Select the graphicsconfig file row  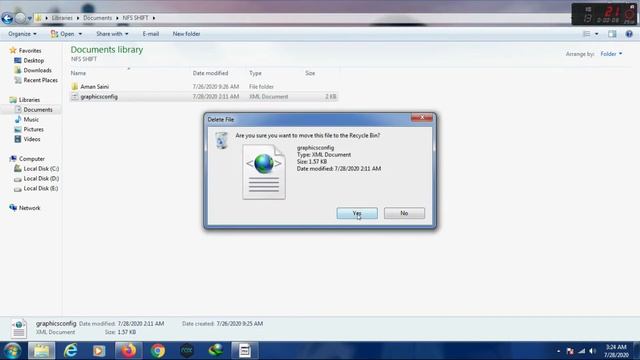click(x=204, y=97)
